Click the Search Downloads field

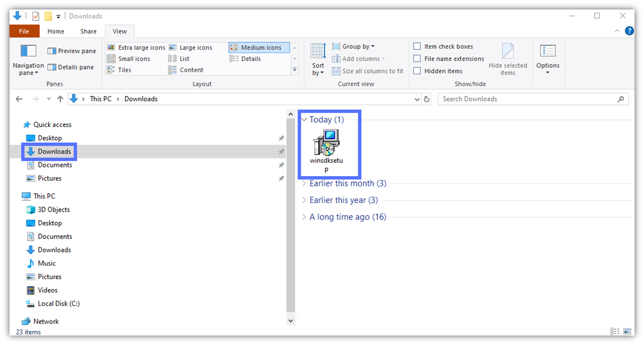(x=526, y=99)
